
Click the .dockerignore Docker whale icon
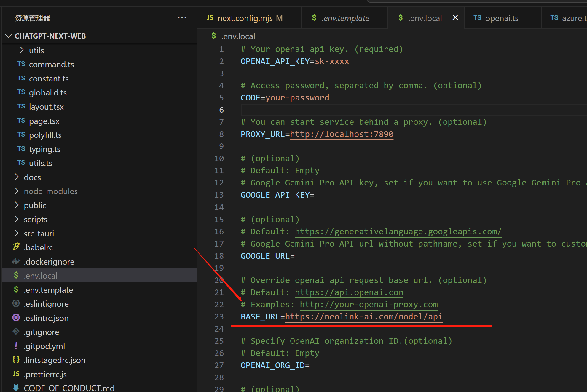16,261
